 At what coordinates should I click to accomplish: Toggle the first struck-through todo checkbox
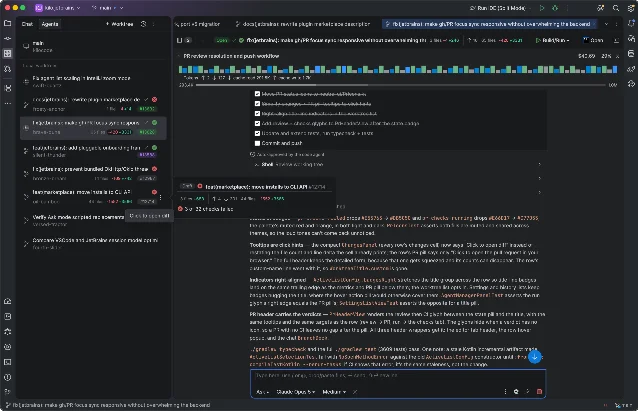(257, 94)
